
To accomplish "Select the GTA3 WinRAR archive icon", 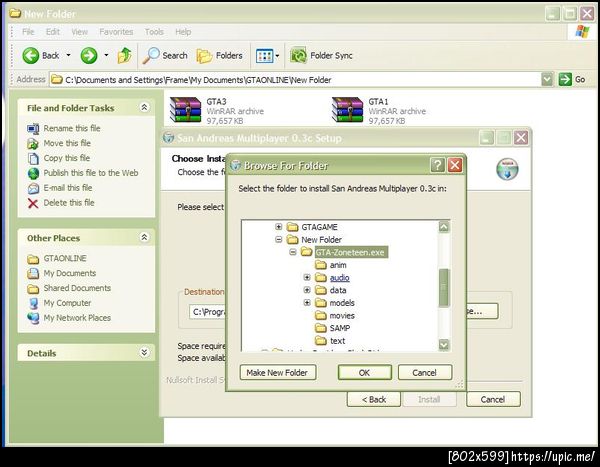I will (x=185, y=110).
